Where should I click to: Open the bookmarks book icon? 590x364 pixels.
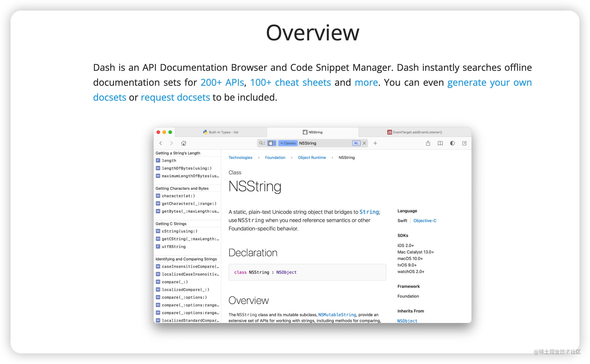click(440, 143)
